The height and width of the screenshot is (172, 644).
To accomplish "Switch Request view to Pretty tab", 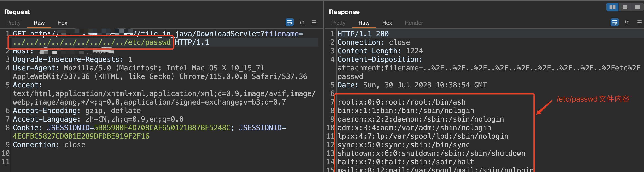I will click(13, 23).
